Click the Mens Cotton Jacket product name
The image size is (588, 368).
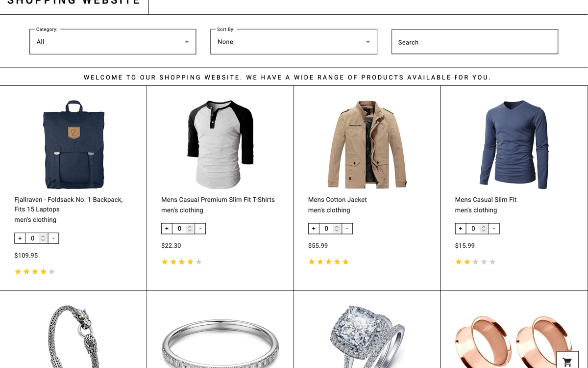(x=338, y=200)
